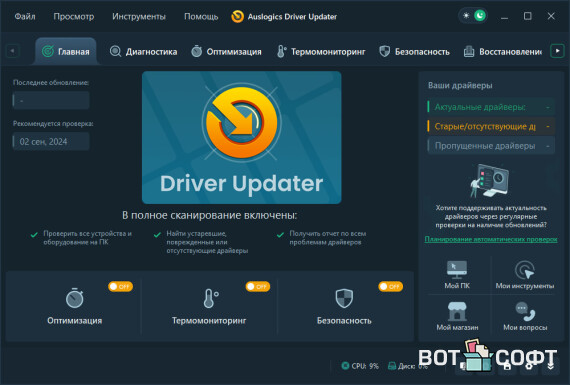Viewport: 570px width, 385px height.
Task: Click the Оптимизация card label
Action: (75, 321)
